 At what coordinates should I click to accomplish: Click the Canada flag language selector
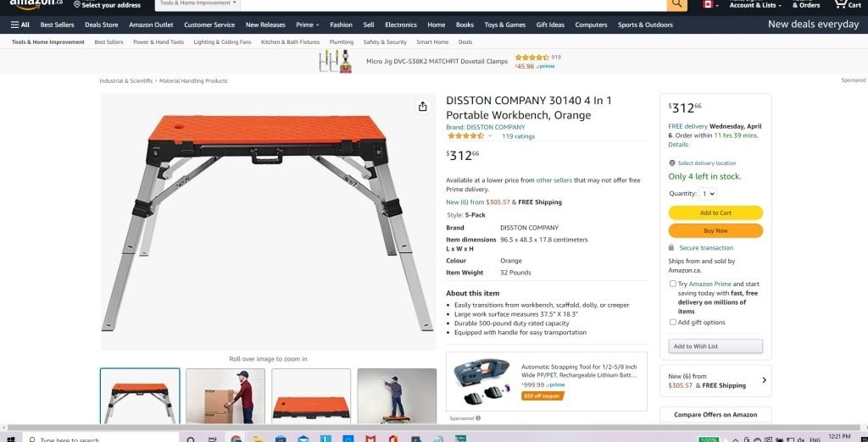tap(710, 4)
